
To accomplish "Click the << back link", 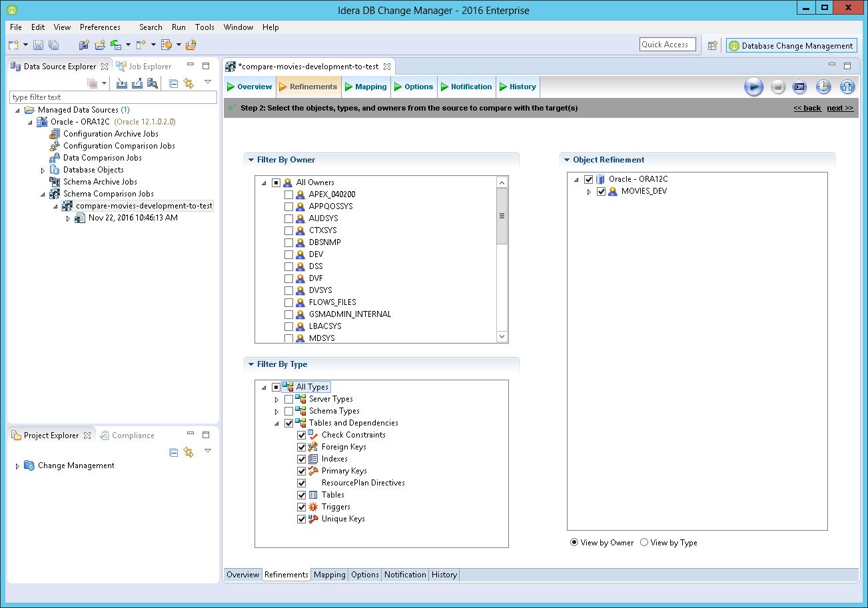I will click(x=807, y=108).
